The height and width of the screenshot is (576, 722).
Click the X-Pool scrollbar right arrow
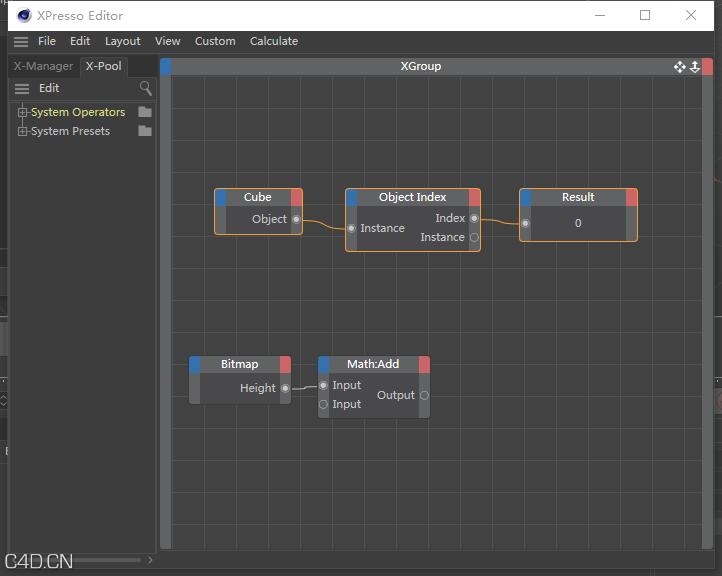(x=150, y=560)
